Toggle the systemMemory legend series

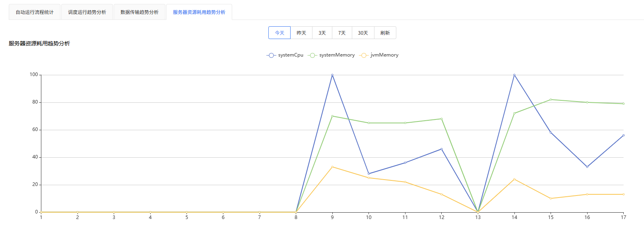click(331, 55)
